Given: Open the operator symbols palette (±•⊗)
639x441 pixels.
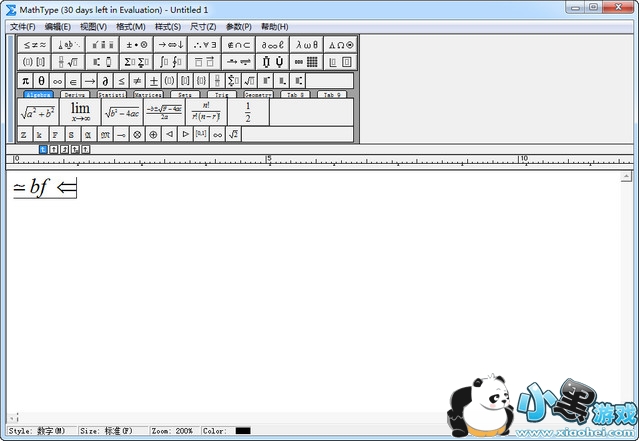Looking at the screenshot, I should (137, 45).
